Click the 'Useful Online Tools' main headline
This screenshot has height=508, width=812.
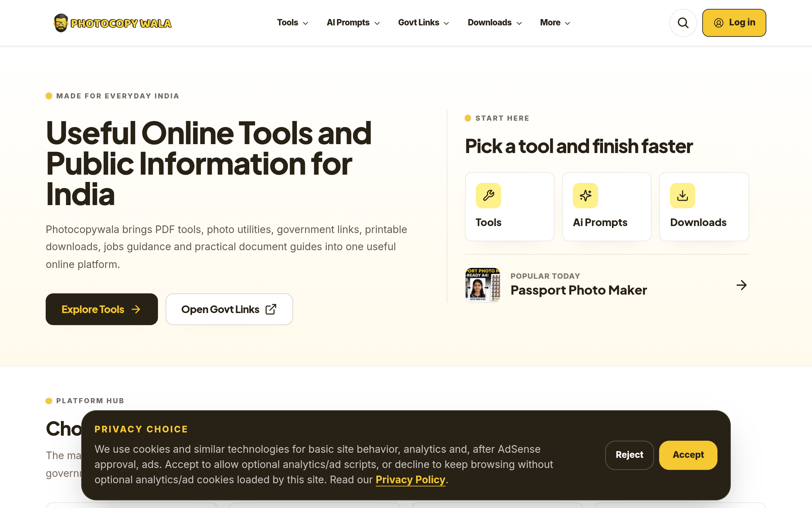pyautogui.click(x=208, y=163)
